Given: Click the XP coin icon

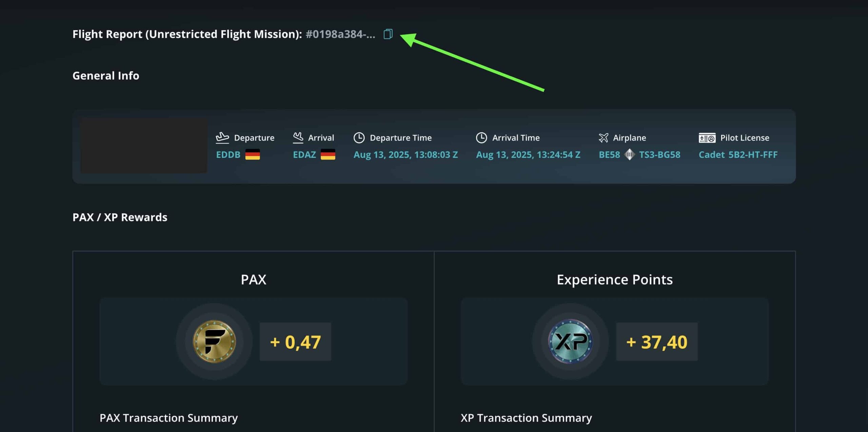Looking at the screenshot, I should click(570, 342).
